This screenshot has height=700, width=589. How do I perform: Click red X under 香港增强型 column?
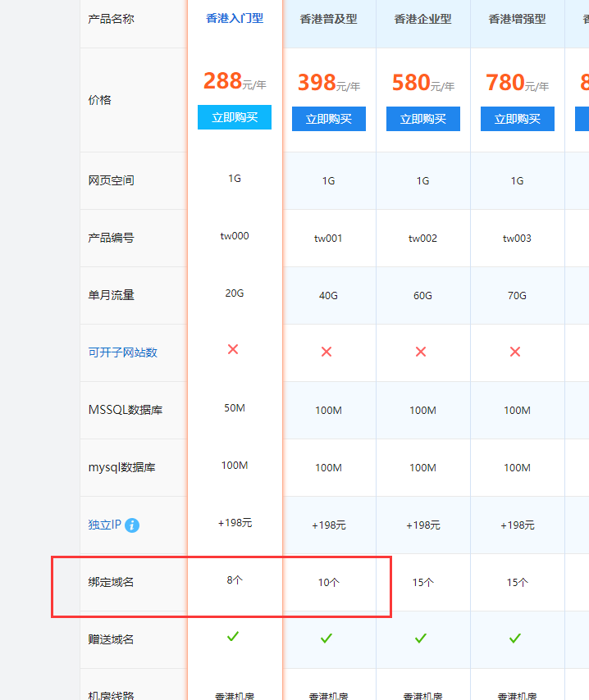point(515,352)
